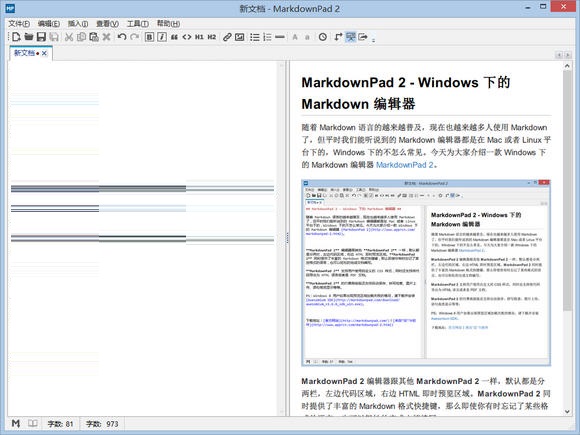Image resolution: width=580 pixels, height=435 pixels.
Task: Insert a blockquote with quote icon
Action: pos(174,37)
